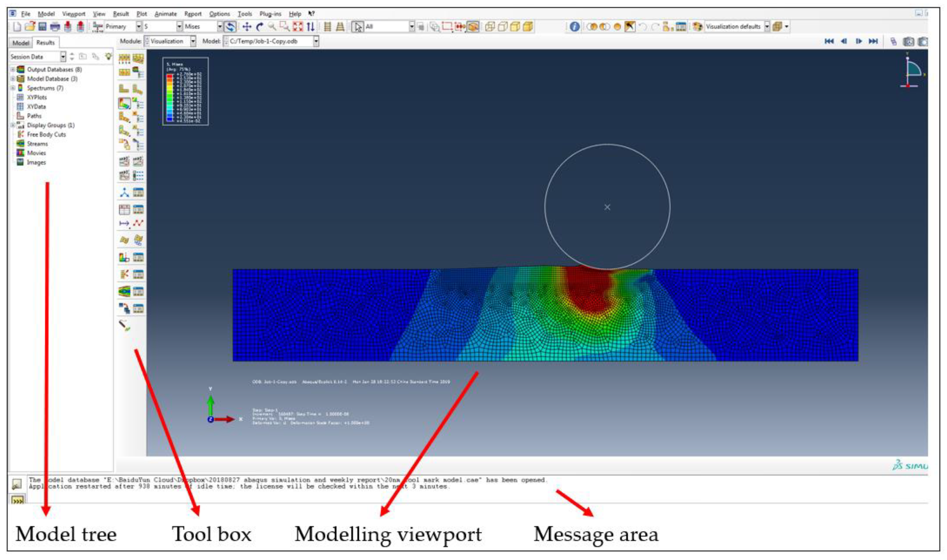Toggle the perspective view icon
This screenshot has width=947, height=560.
(340, 26)
